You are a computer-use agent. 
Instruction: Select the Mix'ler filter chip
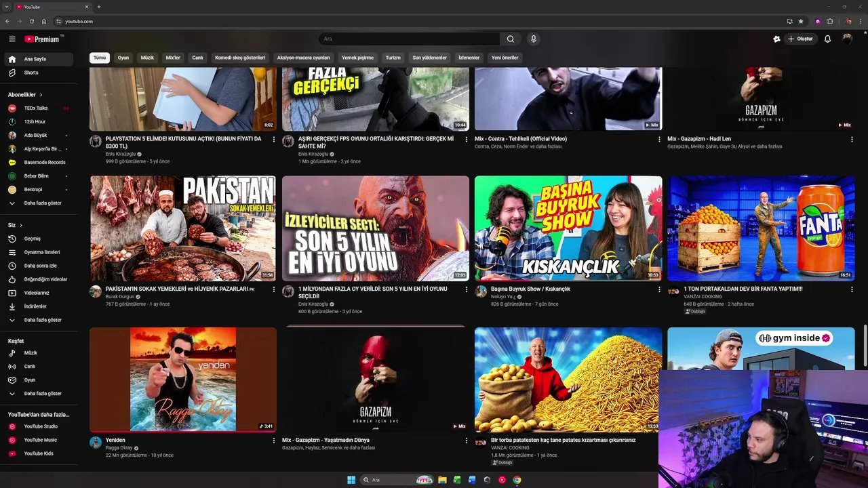173,58
